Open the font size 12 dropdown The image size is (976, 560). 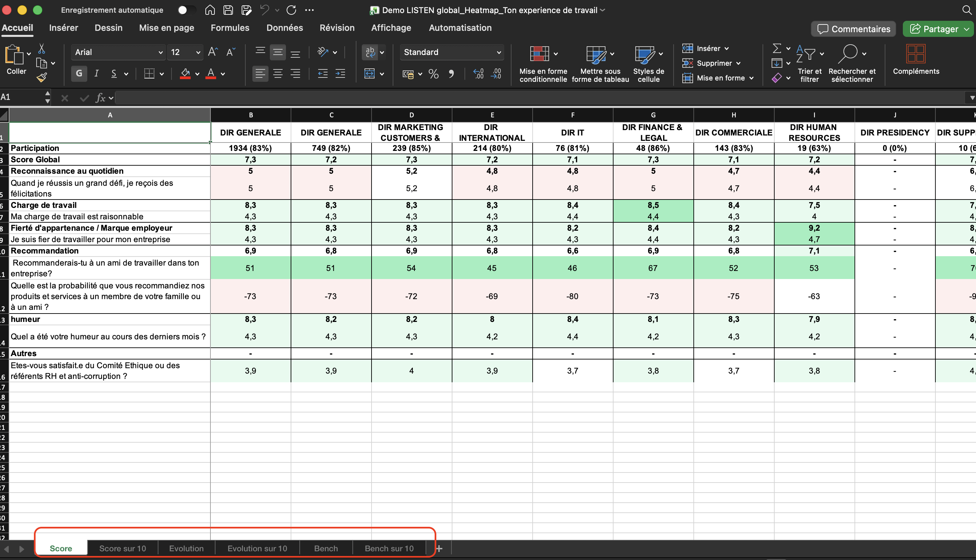[x=186, y=52]
